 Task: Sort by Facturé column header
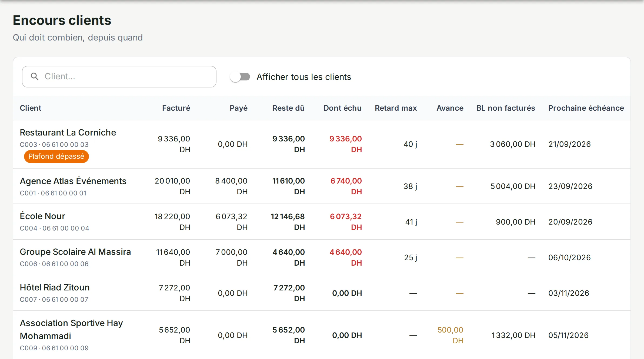[x=176, y=108]
